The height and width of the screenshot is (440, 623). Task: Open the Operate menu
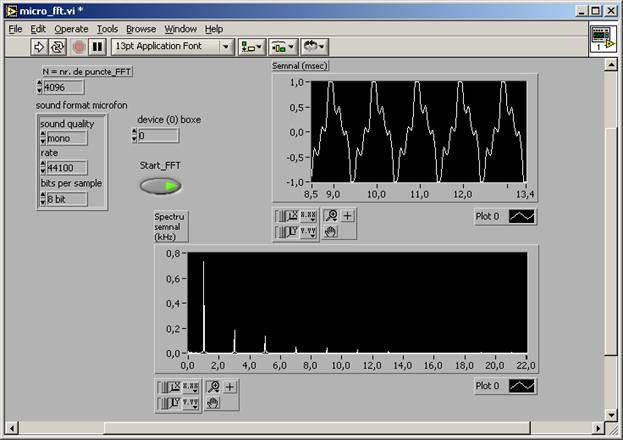pos(71,29)
